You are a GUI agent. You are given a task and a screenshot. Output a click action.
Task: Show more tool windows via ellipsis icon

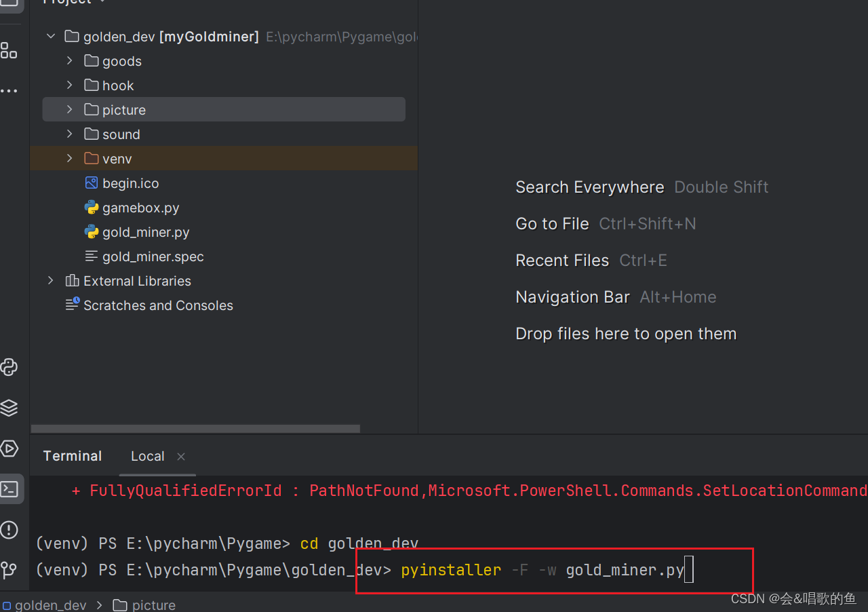tap(9, 90)
